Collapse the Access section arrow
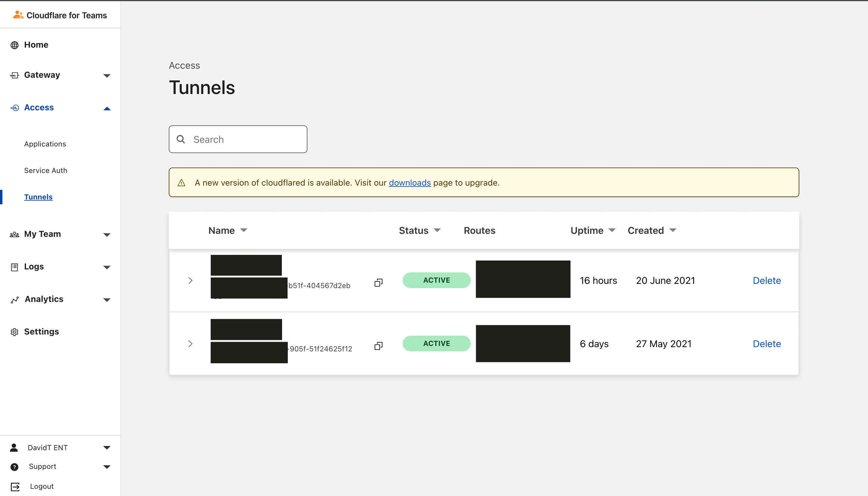The height and width of the screenshot is (496, 868). [107, 108]
